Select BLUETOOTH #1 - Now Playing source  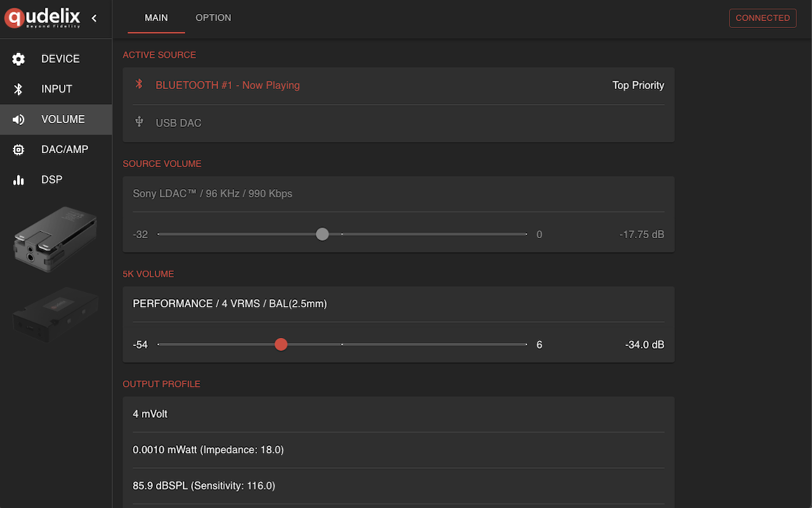(x=228, y=85)
